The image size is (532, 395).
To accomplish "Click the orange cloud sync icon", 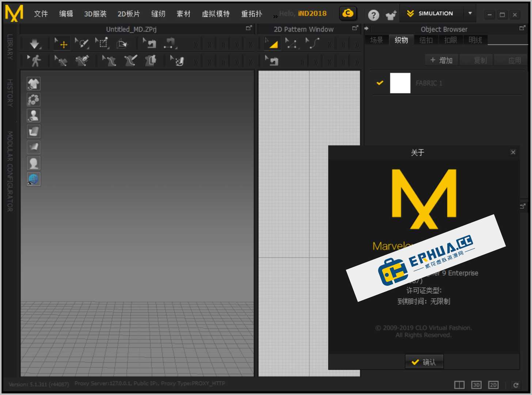I will tap(348, 14).
